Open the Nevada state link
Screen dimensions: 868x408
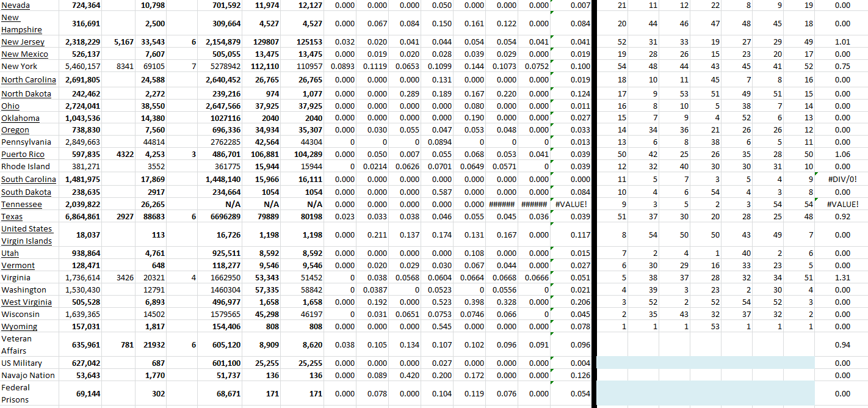(x=15, y=5)
